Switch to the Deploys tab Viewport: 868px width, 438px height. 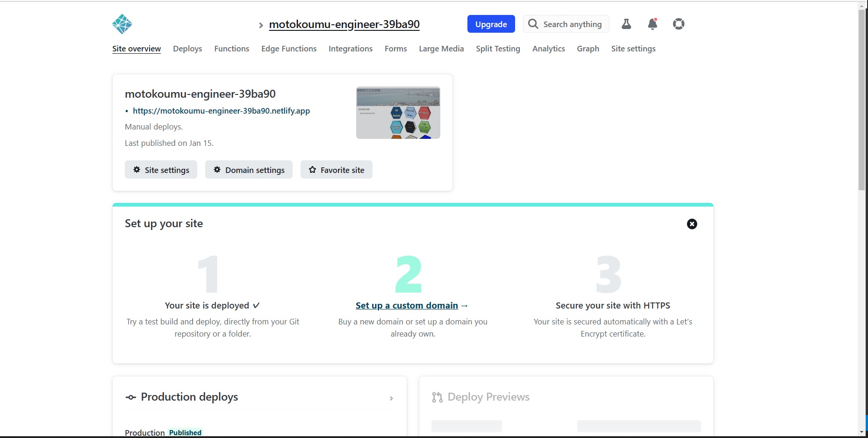click(x=187, y=49)
